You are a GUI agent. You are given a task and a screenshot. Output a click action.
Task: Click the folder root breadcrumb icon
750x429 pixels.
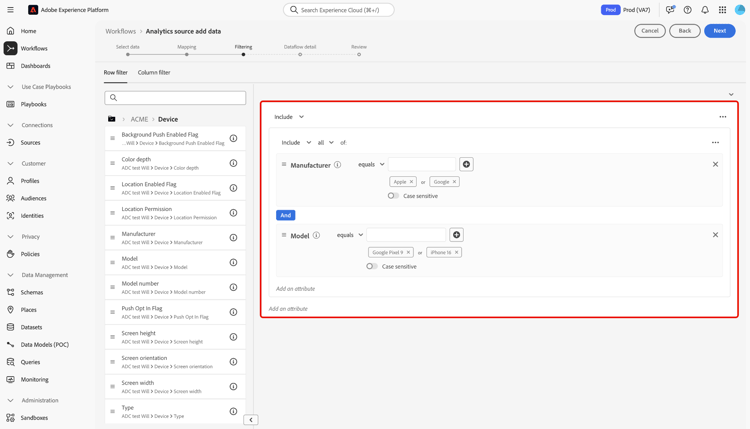pos(111,119)
